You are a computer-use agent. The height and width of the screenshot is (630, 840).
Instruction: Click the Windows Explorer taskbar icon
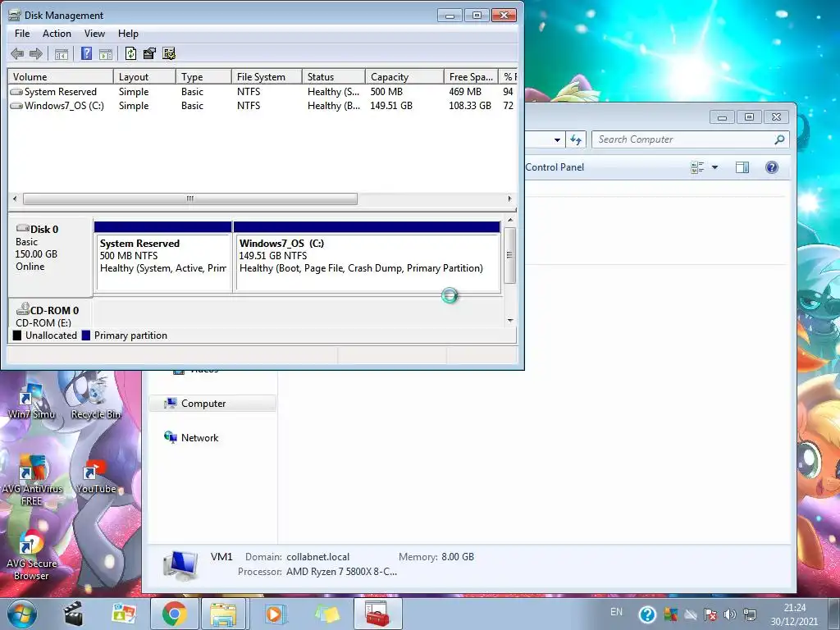click(223, 614)
